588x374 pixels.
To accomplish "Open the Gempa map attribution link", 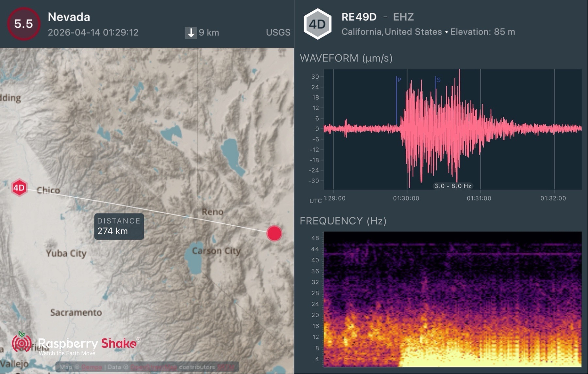I will tap(91, 367).
